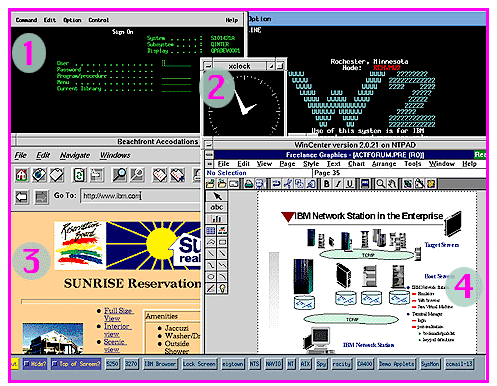Click the globe icon in browser toolbar

pos(39,175)
